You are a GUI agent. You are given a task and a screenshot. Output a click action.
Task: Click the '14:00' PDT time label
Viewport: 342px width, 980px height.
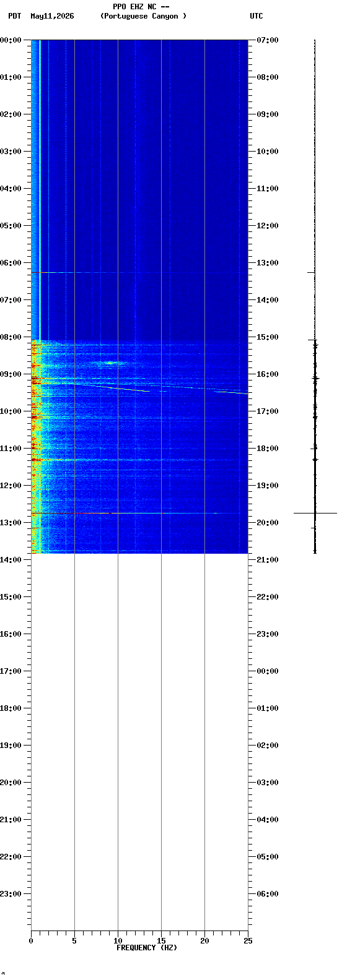(11, 559)
